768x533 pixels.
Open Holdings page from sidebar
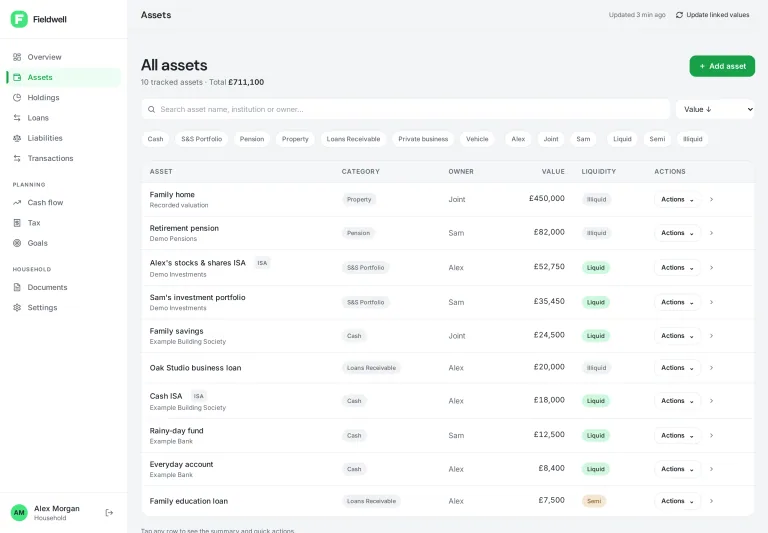pos(64,97)
